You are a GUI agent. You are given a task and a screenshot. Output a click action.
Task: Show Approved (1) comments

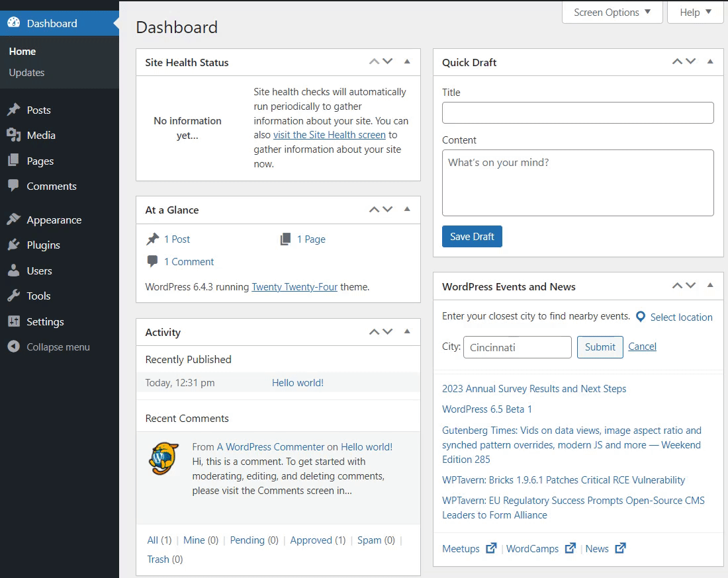[318, 540]
